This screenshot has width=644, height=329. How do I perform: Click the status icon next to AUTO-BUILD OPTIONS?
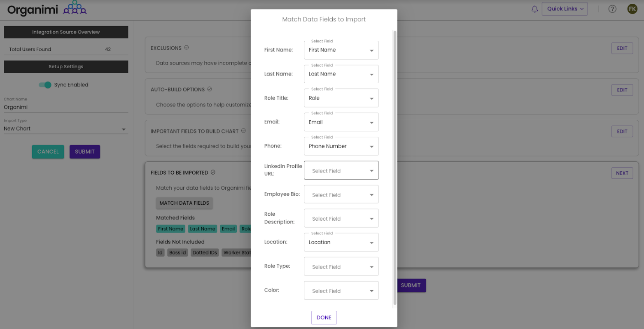(210, 89)
